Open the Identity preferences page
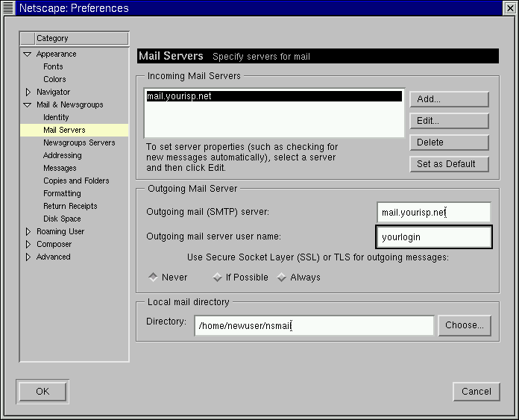This screenshot has width=519, height=420. pos(56,117)
